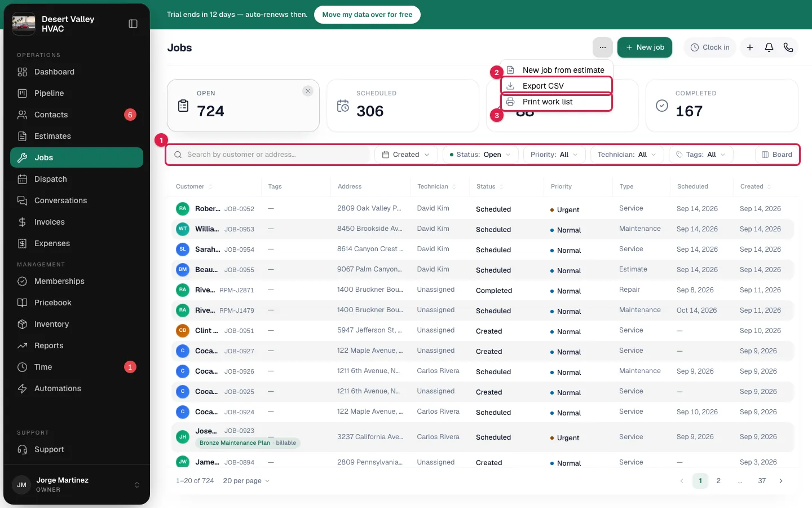Click the phone call icon
Image resolution: width=812 pixels, height=508 pixels.
[788, 47]
